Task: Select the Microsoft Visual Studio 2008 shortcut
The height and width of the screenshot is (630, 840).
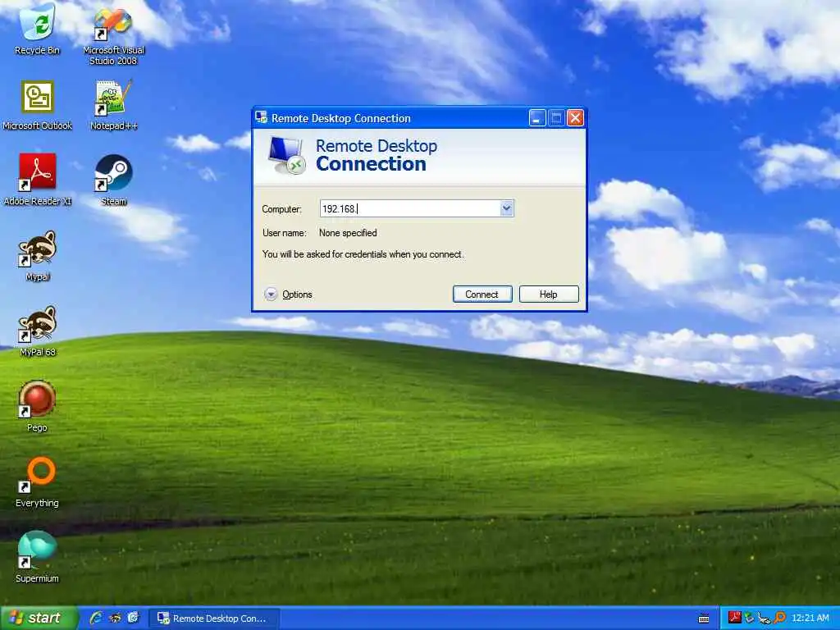Action: pos(113,34)
